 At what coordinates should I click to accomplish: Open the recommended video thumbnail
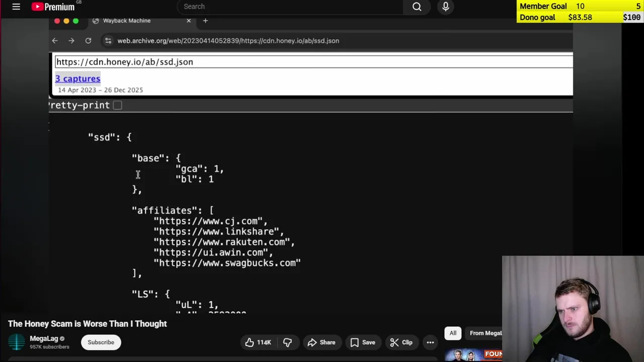click(473, 355)
